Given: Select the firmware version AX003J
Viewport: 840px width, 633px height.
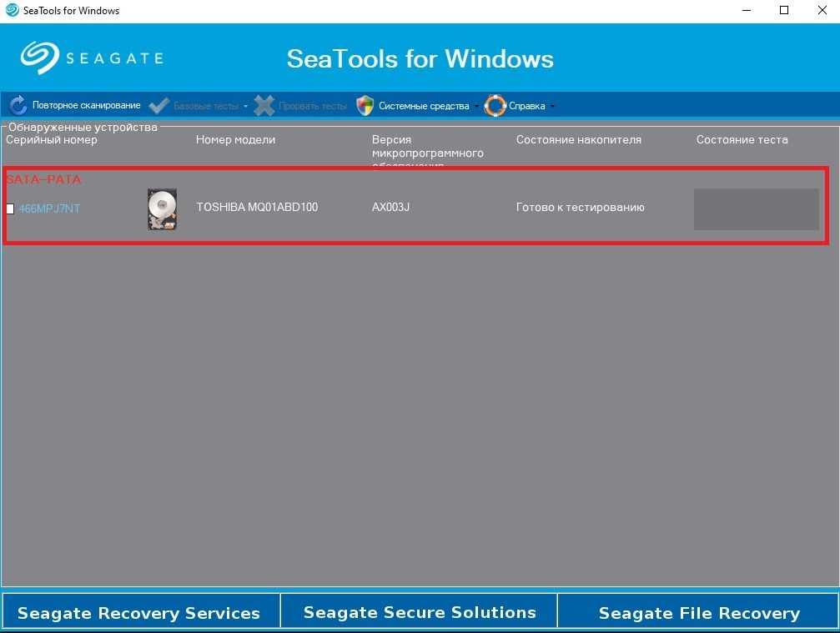Looking at the screenshot, I should coord(390,208).
